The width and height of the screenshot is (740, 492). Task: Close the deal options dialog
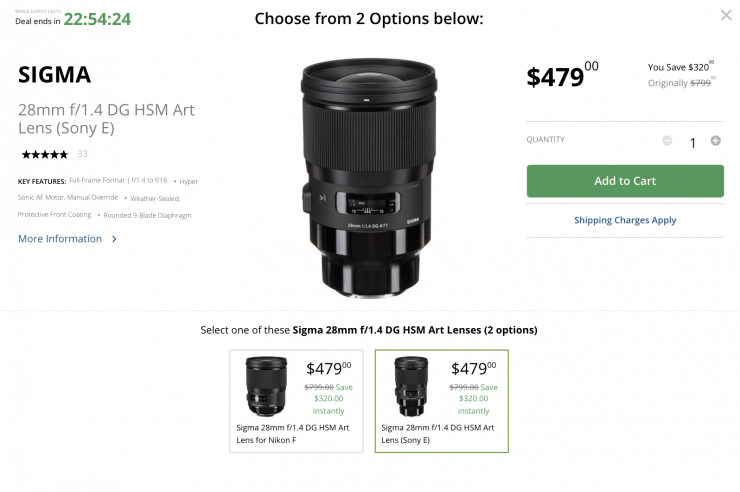click(726, 15)
